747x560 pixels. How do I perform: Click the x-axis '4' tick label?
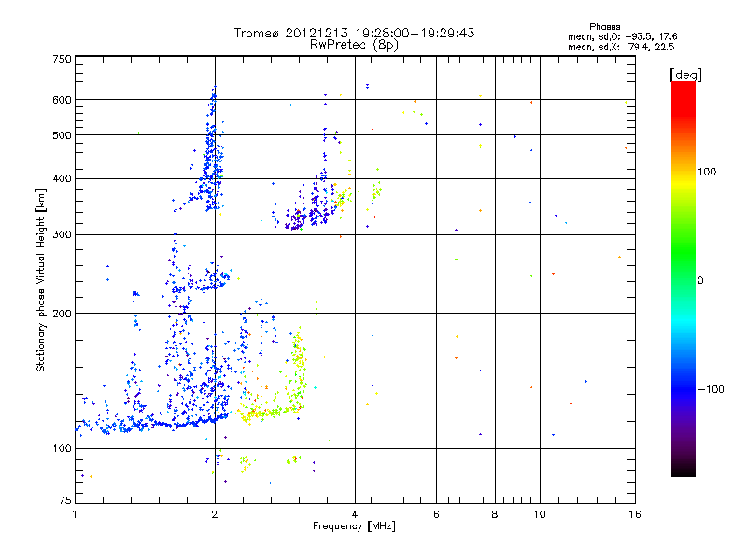click(355, 514)
